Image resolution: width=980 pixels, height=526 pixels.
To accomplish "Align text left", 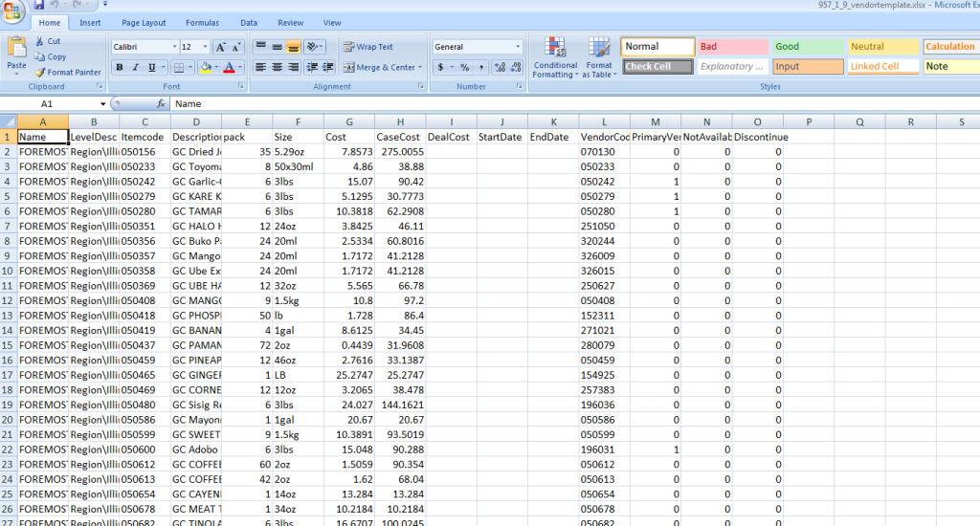I will 260,68.
